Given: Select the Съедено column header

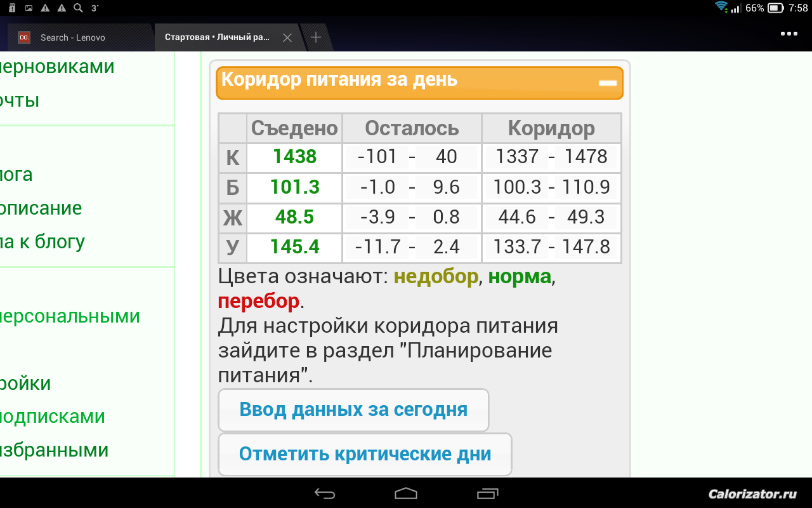Looking at the screenshot, I should click(294, 128).
